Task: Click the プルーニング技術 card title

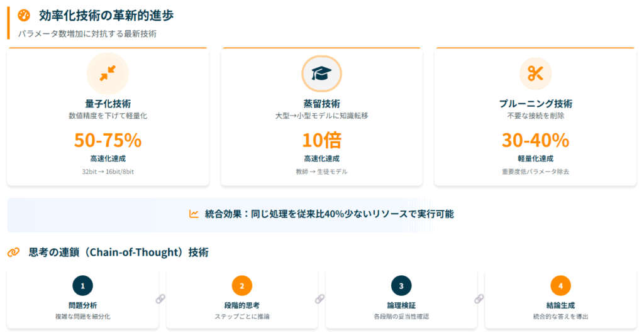Action: (x=536, y=104)
